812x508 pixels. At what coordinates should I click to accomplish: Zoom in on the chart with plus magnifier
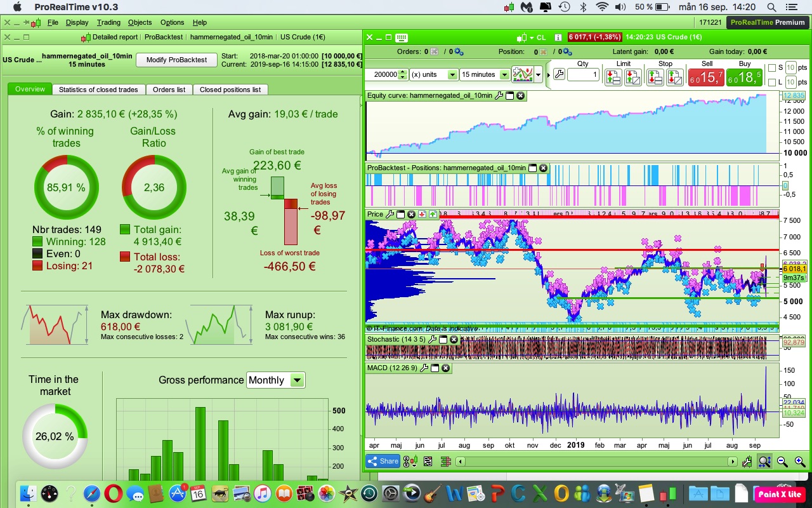[799, 462]
